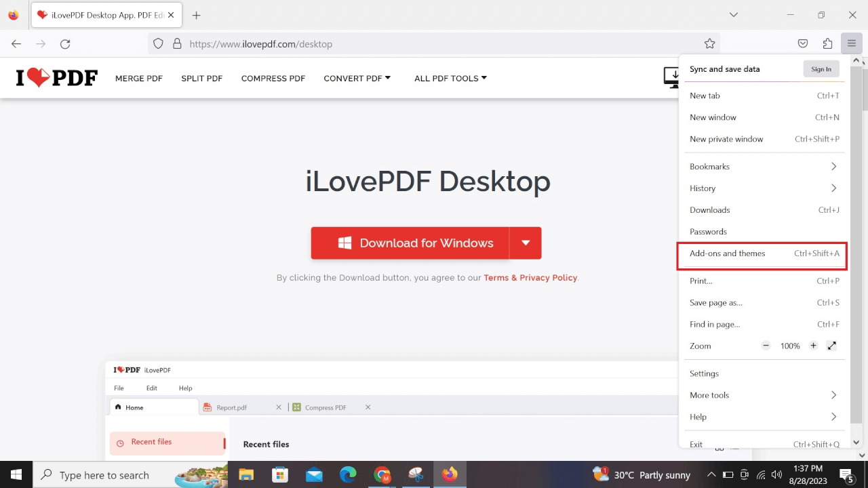The image size is (868, 488).
Task: Click Sign In in the Firefox menu
Action: (821, 69)
